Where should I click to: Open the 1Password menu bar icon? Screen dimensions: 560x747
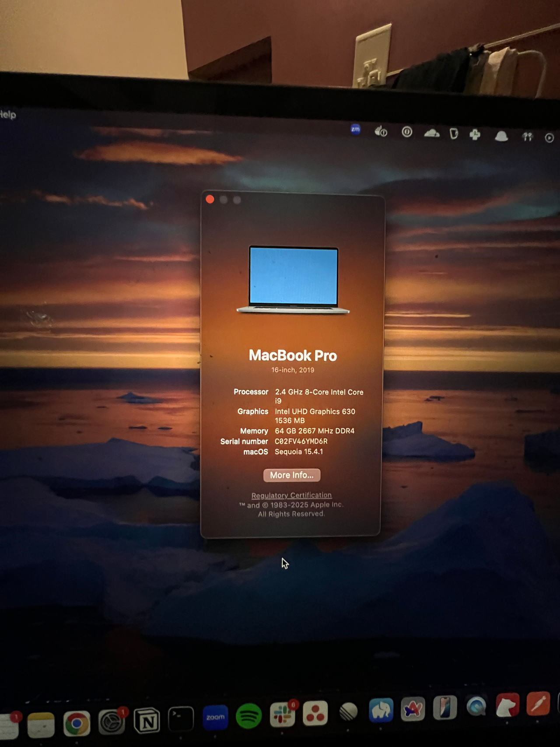point(407,132)
